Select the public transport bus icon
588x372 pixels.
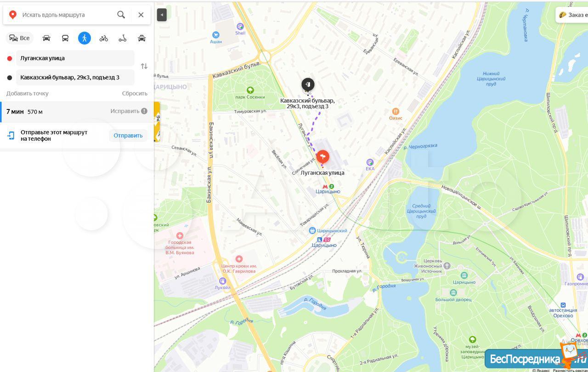tap(65, 38)
